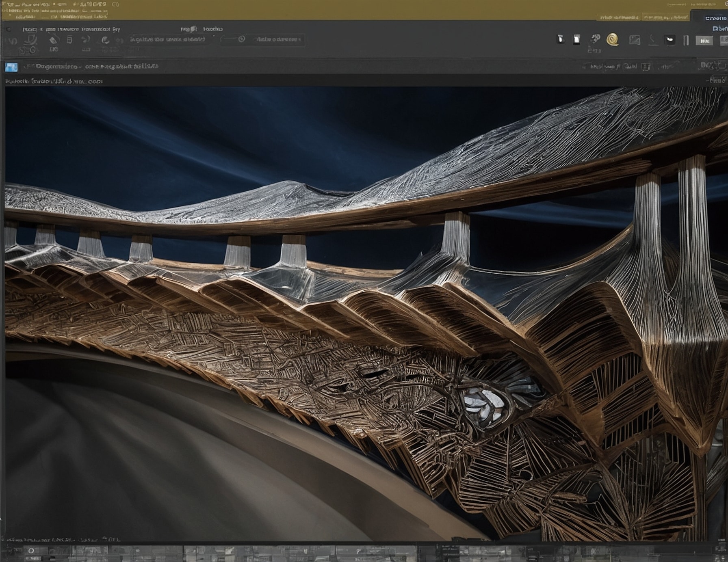This screenshot has width=728, height=562.
Task: Click the blue image thumbnail icon beside document title
Action: [11, 67]
